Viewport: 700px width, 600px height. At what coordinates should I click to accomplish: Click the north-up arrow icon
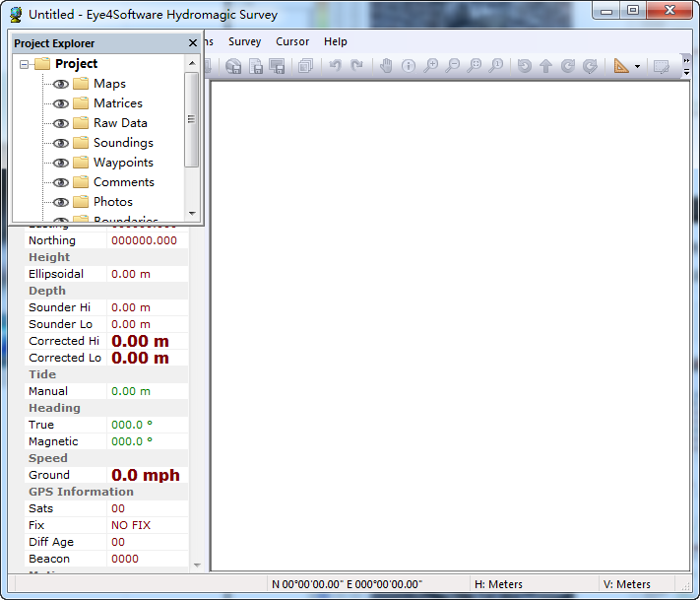click(x=546, y=66)
